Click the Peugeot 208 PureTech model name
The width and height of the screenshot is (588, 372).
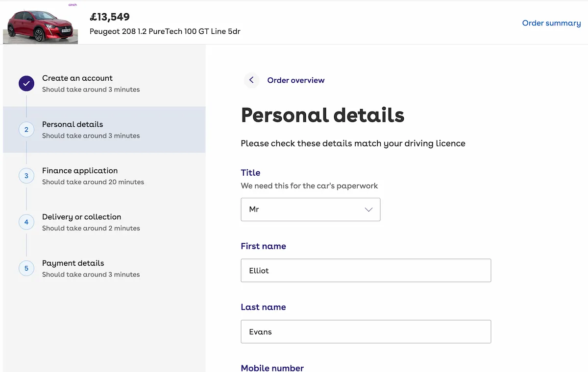coord(165,31)
